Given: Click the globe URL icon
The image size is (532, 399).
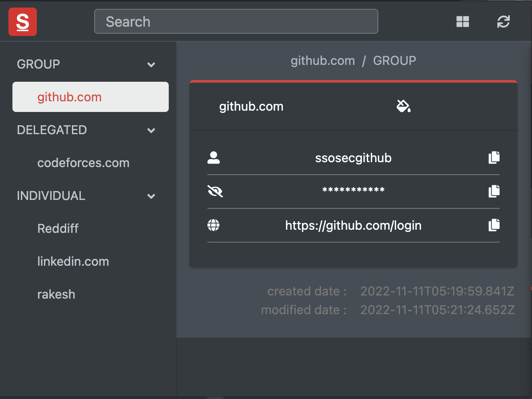Looking at the screenshot, I should click(x=214, y=225).
